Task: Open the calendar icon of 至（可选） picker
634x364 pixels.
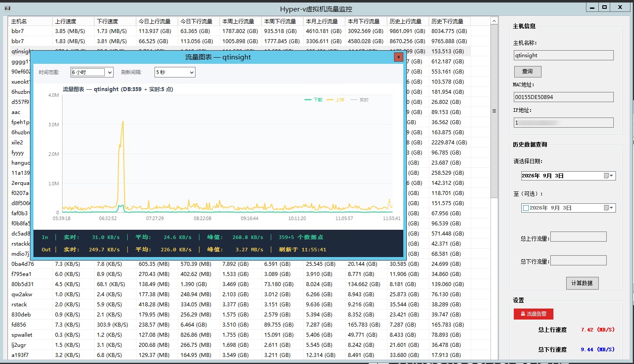Action: [x=608, y=208]
